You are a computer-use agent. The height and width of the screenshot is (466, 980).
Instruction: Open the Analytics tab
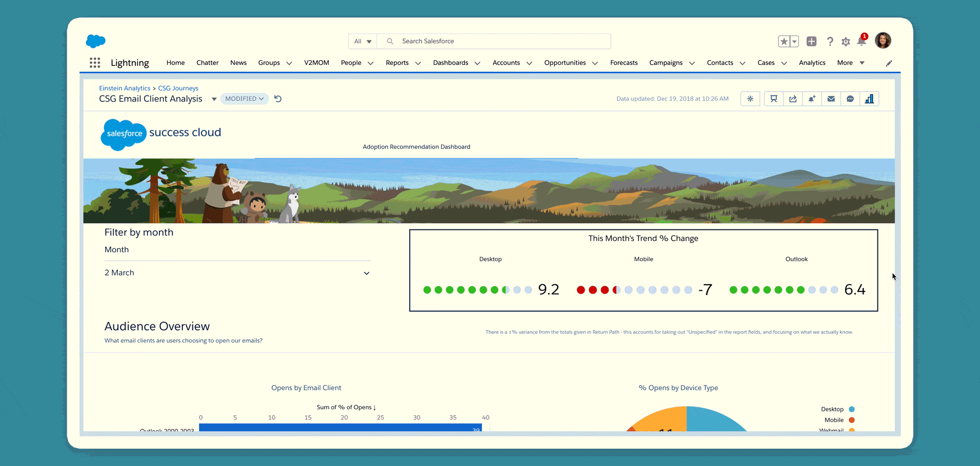pyautogui.click(x=812, y=63)
